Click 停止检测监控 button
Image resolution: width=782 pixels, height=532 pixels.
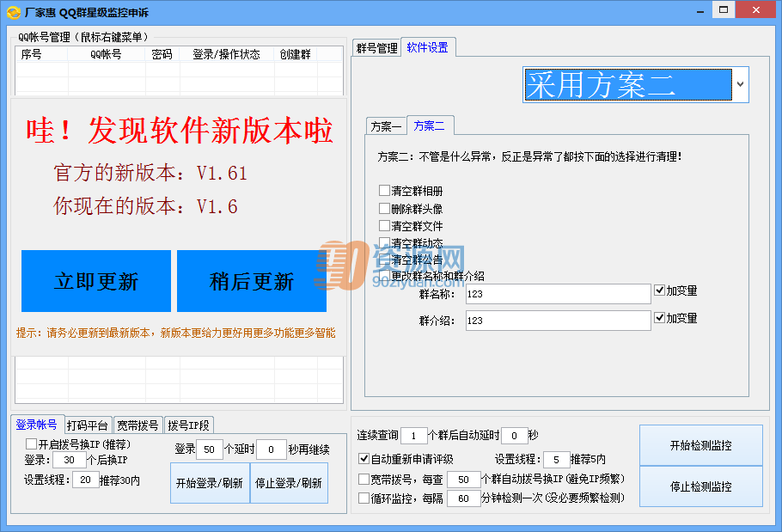click(x=700, y=486)
